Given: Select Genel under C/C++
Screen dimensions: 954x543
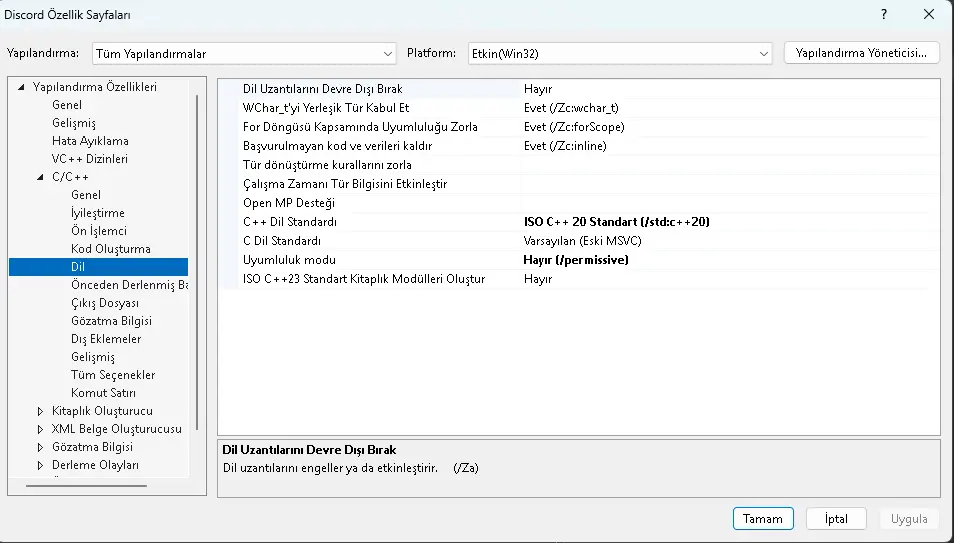Looking at the screenshot, I should [x=86, y=195].
